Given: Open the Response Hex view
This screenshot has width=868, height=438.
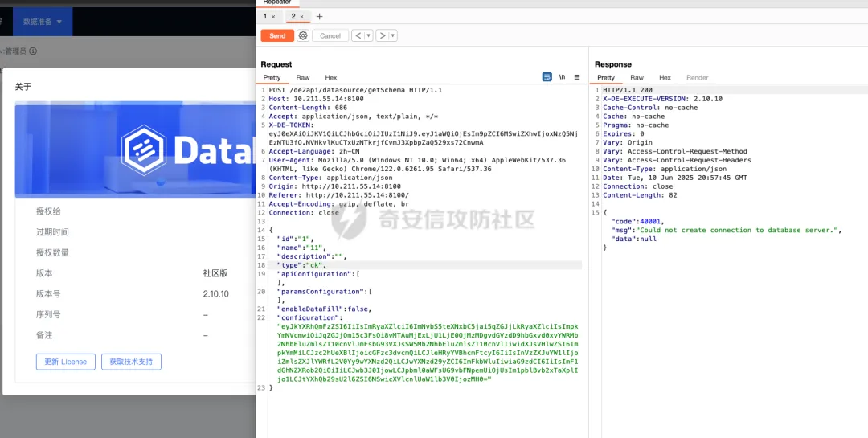Looking at the screenshot, I should click(x=665, y=77).
